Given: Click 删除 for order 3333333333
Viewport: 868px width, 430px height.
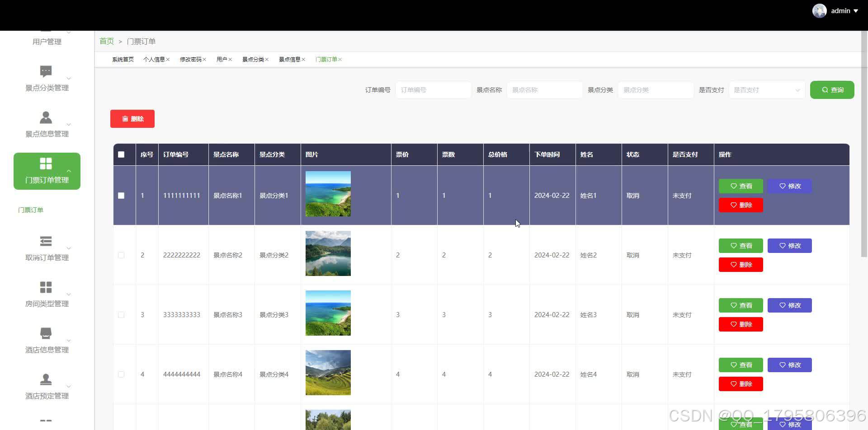Looking at the screenshot, I should tap(741, 324).
